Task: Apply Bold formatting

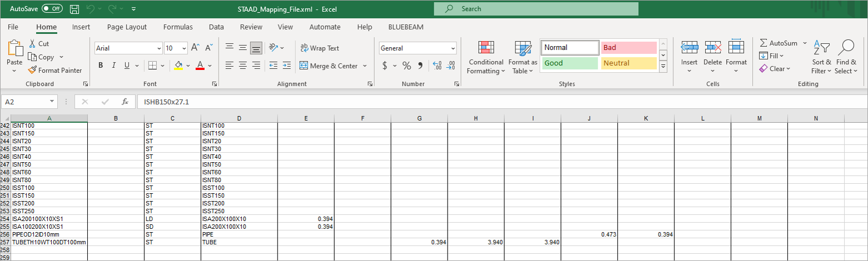Action: point(101,66)
